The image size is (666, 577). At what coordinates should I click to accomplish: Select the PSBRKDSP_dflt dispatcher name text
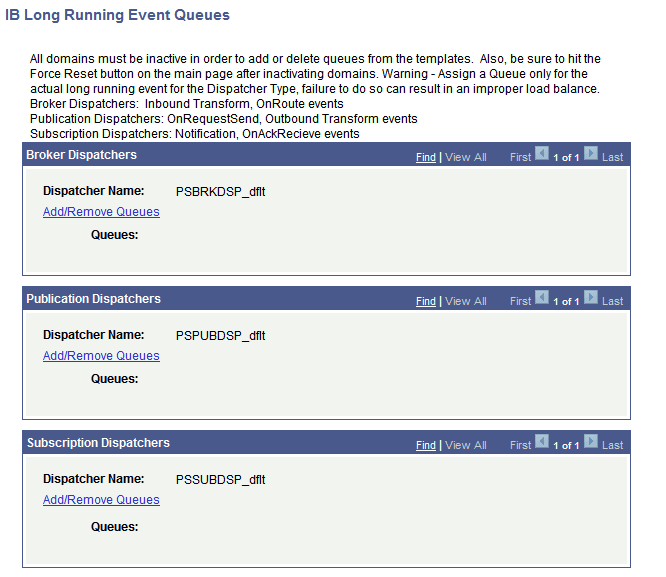pos(220,192)
